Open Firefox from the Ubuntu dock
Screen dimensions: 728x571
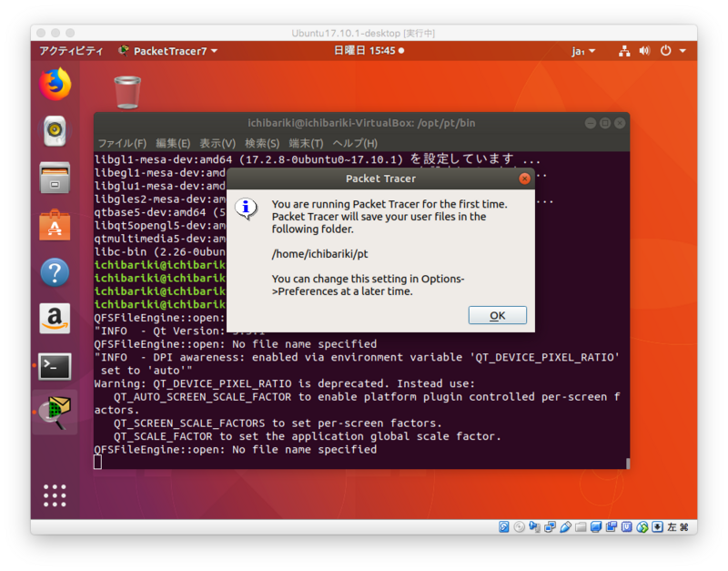(x=55, y=85)
